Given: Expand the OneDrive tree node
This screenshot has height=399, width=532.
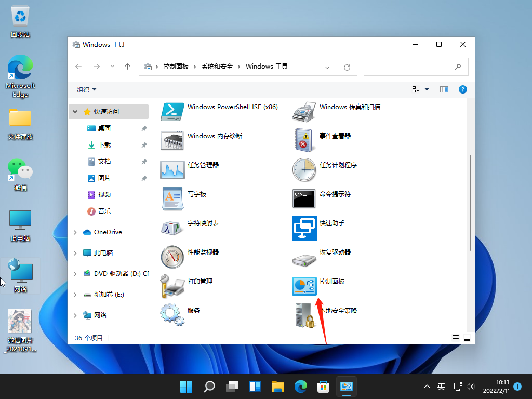Looking at the screenshot, I should (x=75, y=232).
